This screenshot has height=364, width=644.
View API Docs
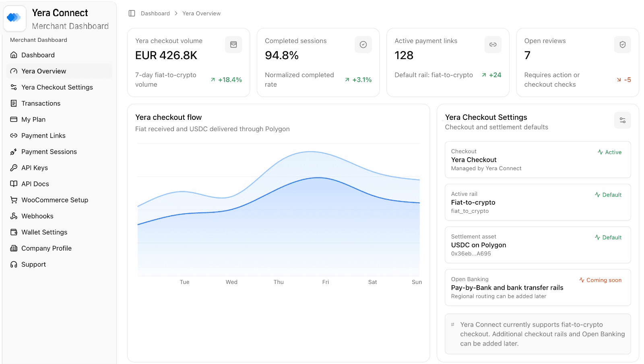(59, 184)
